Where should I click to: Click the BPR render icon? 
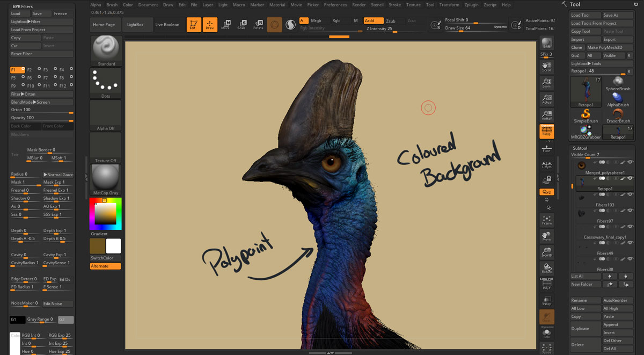546,44
